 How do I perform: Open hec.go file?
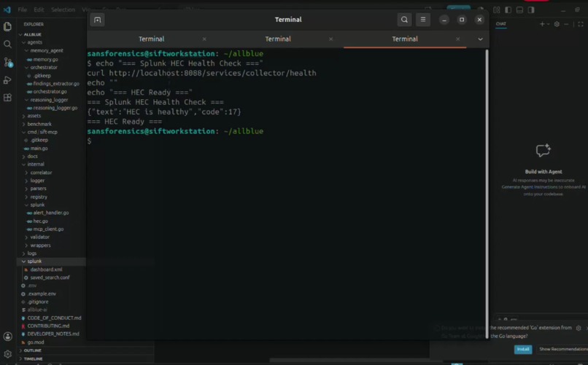point(40,221)
